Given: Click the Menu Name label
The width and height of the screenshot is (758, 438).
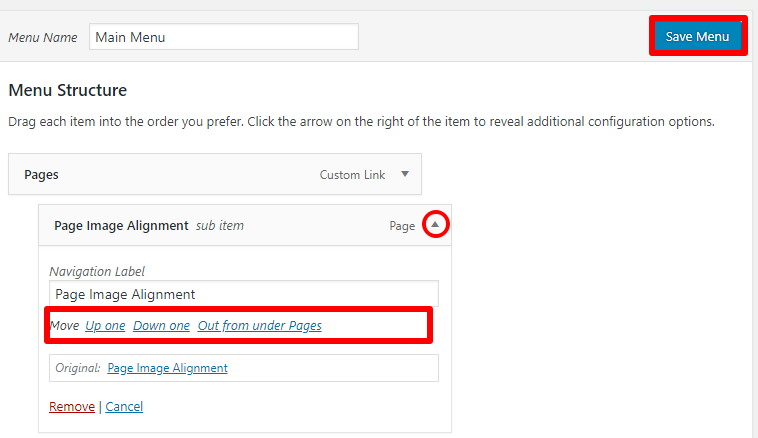Looking at the screenshot, I should pyautogui.click(x=43, y=38).
